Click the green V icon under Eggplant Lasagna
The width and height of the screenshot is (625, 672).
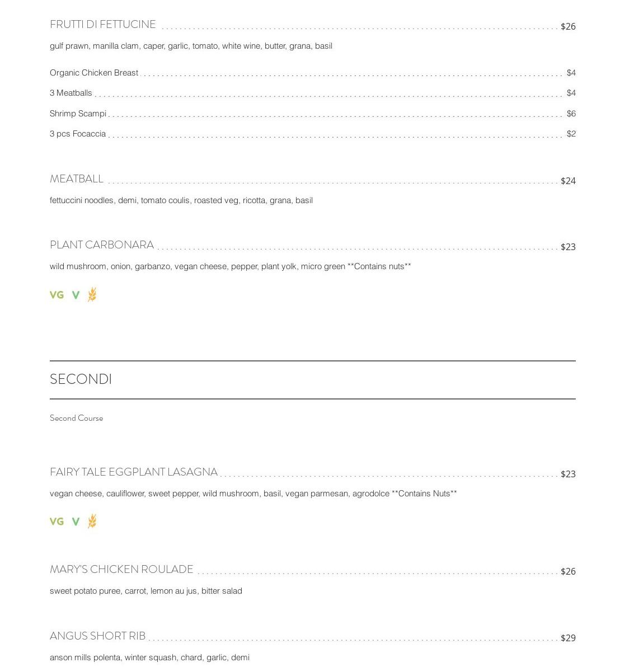coord(76,521)
